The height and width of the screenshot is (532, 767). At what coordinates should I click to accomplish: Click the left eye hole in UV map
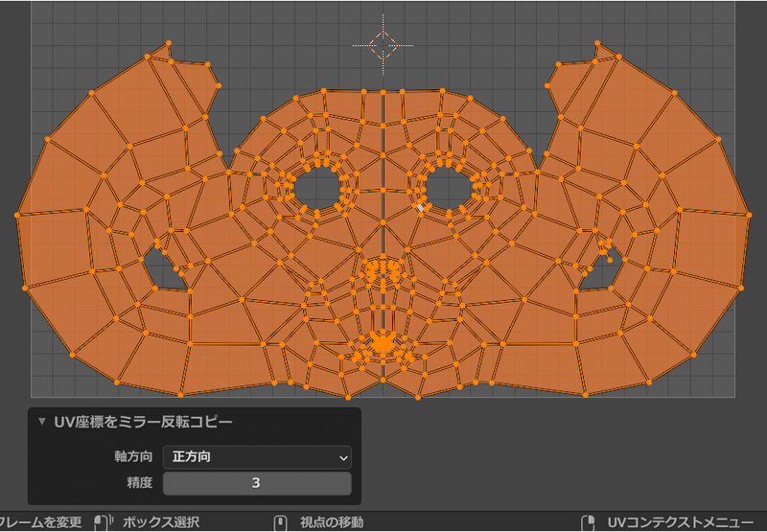click(317, 189)
